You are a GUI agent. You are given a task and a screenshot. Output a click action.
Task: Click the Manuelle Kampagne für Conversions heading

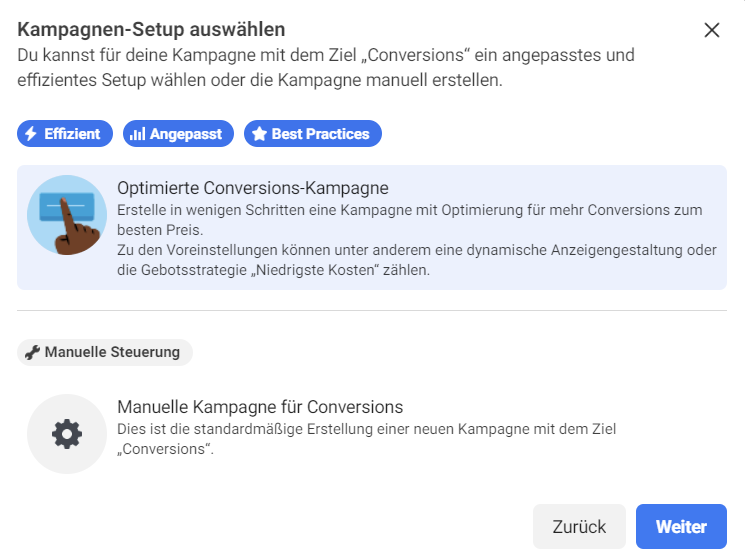click(x=260, y=407)
